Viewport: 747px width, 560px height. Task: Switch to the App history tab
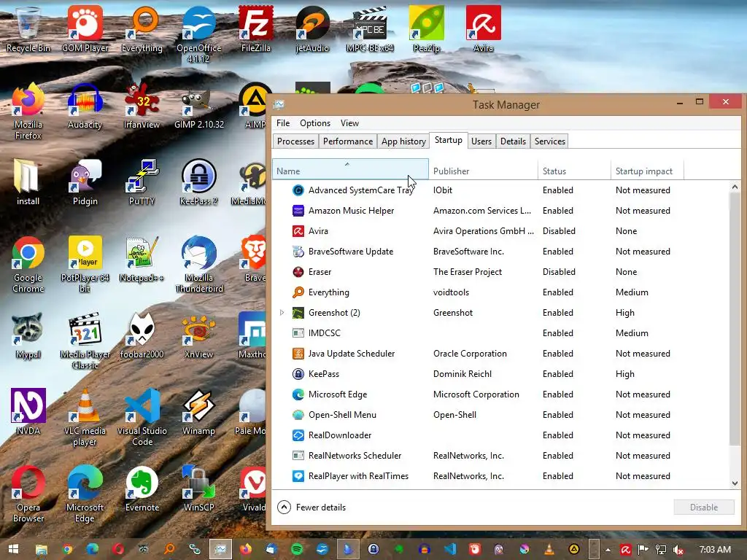[403, 141]
